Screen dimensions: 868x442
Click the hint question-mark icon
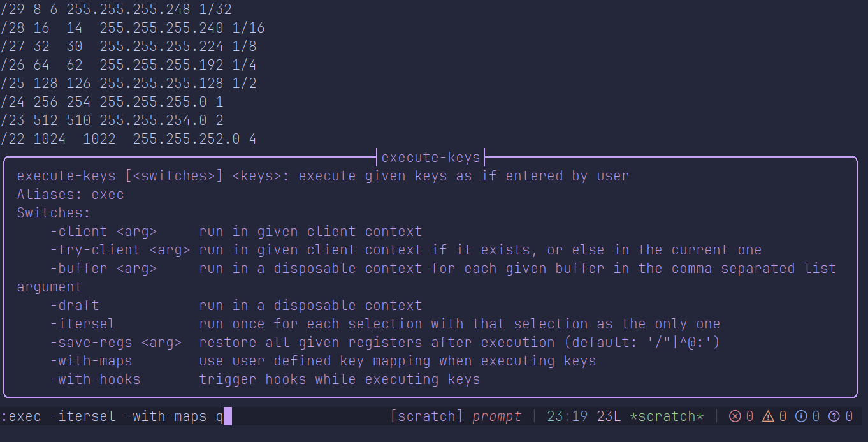click(x=834, y=416)
